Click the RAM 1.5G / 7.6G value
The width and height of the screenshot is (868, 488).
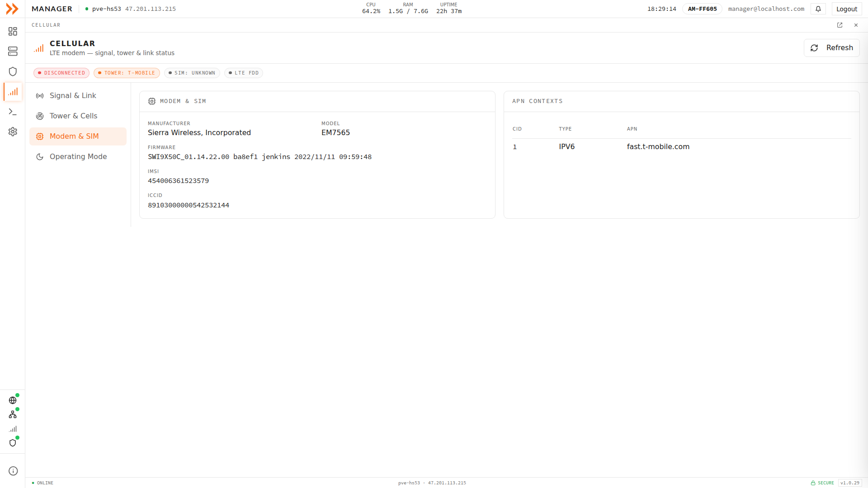[408, 11]
